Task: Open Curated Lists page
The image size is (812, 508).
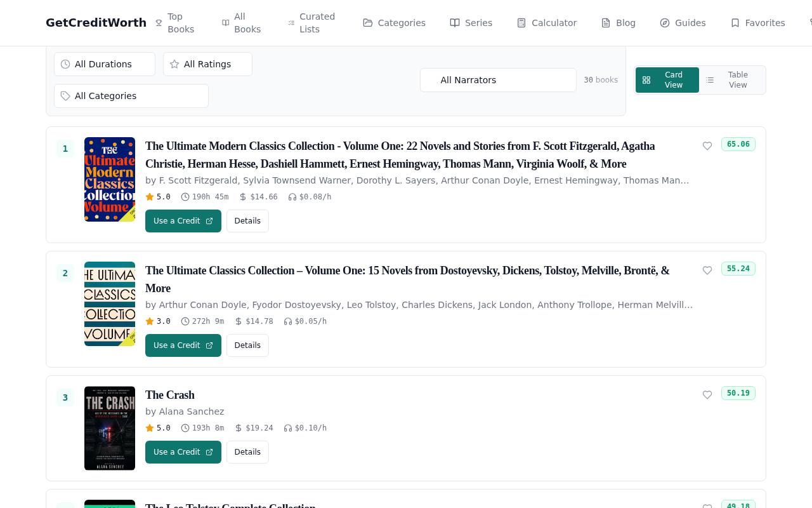Action: (x=311, y=23)
